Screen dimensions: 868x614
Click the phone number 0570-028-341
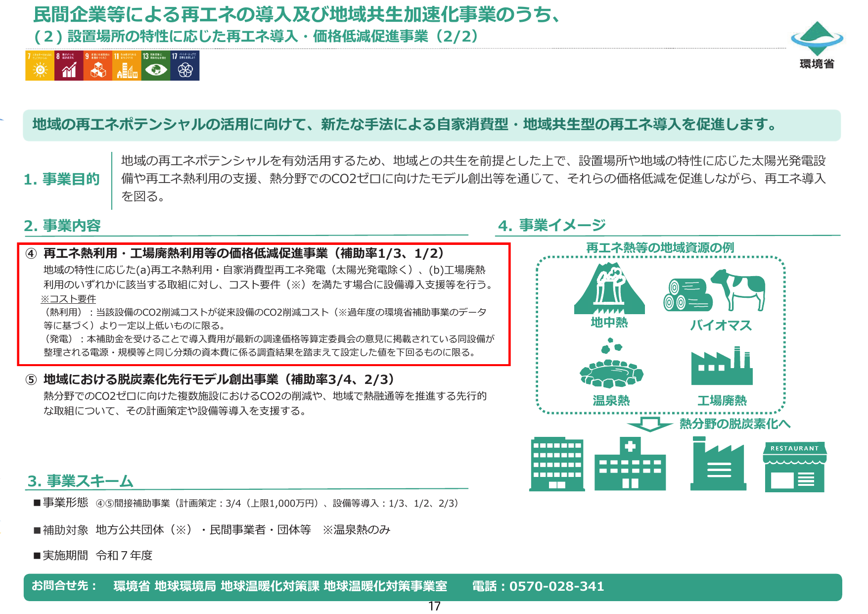coord(552,587)
